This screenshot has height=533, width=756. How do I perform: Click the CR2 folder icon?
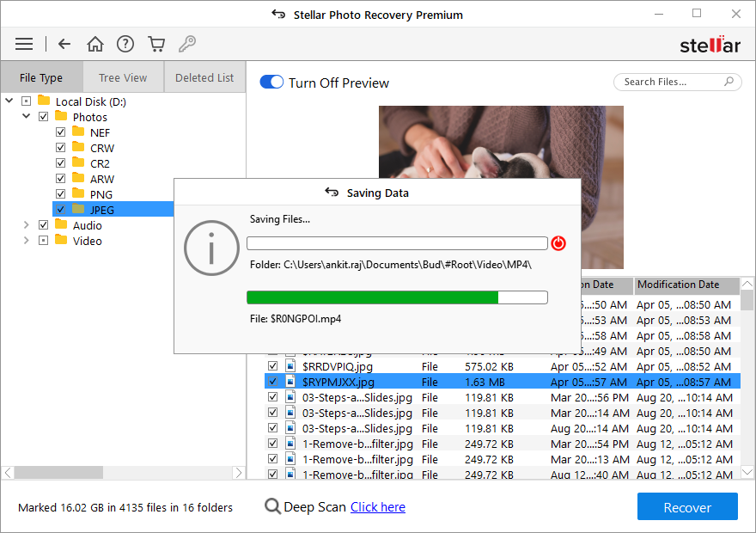tap(78, 162)
